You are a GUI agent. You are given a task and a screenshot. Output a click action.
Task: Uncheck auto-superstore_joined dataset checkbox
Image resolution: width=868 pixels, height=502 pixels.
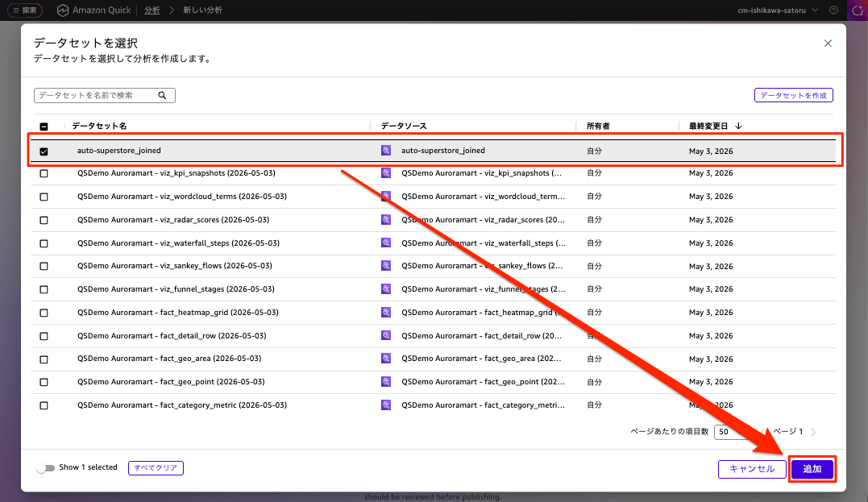pos(44,151)
